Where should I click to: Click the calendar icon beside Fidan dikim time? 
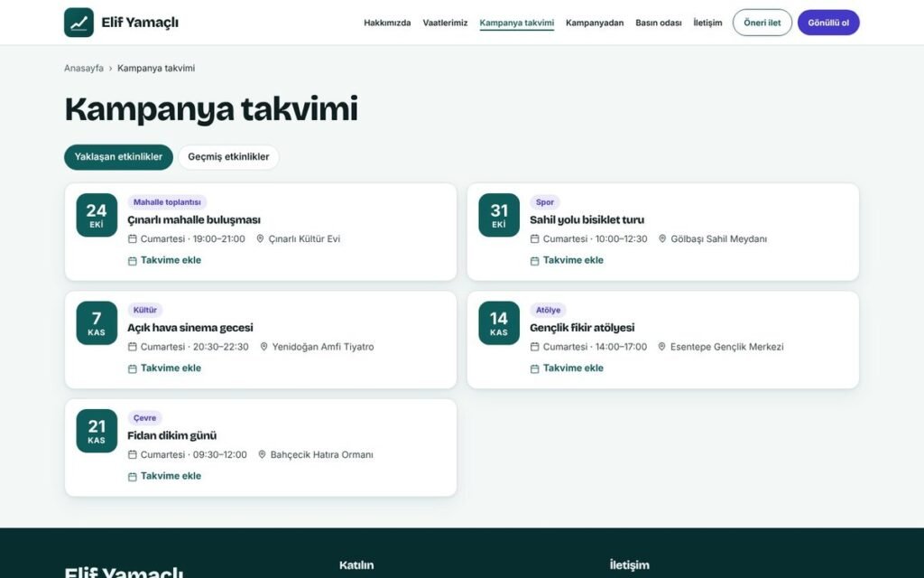pos(133,455)
